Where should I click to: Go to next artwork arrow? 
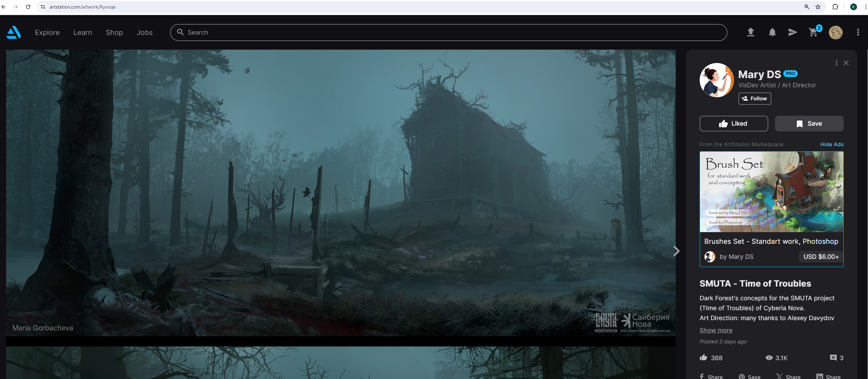676,251
